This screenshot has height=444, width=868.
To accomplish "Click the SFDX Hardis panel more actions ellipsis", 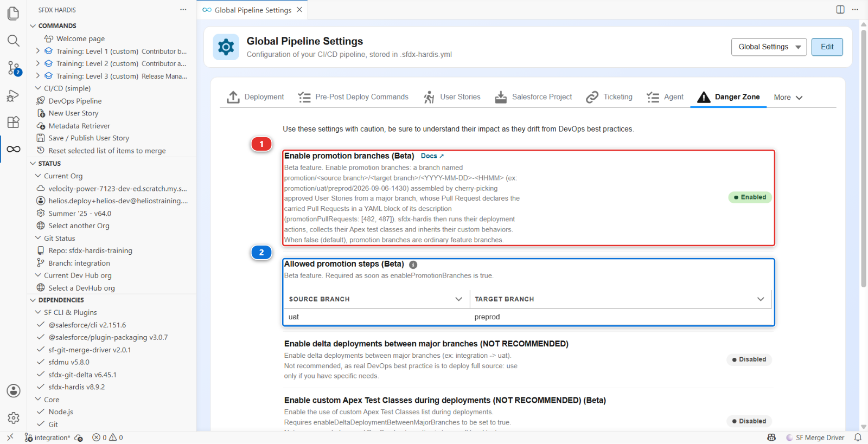I will click(x=183, y=10).
